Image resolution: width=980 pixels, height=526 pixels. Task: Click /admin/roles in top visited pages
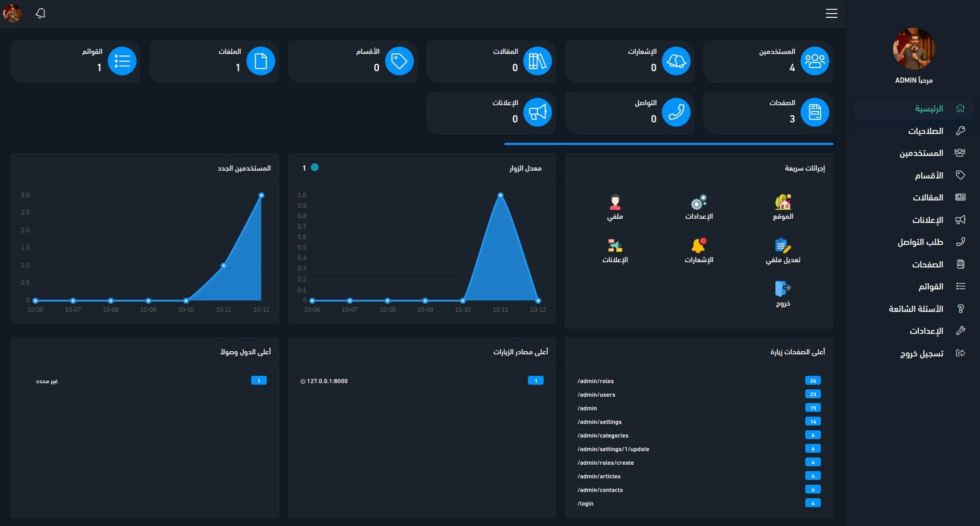pos(595,381)
